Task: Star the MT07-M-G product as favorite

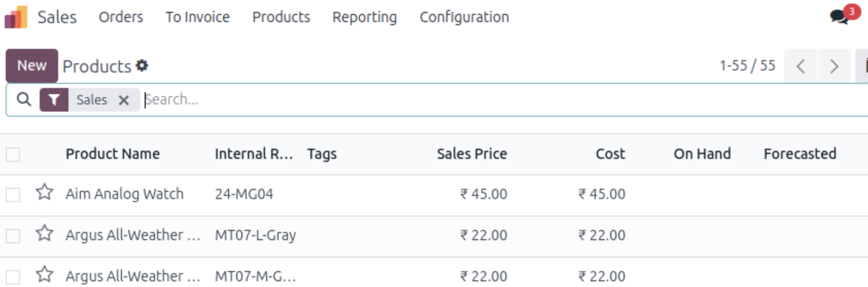Action: pos(45,275)
